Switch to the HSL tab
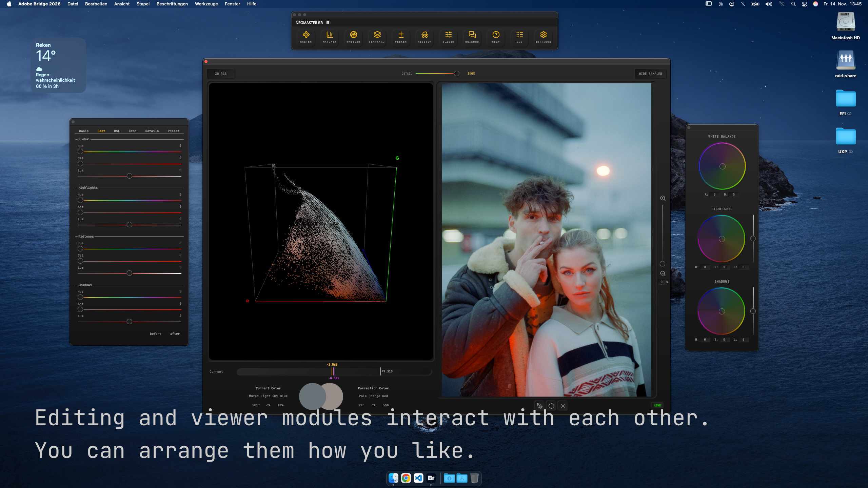Viewport: 868px width, 488px height. [x=117, y=131]
